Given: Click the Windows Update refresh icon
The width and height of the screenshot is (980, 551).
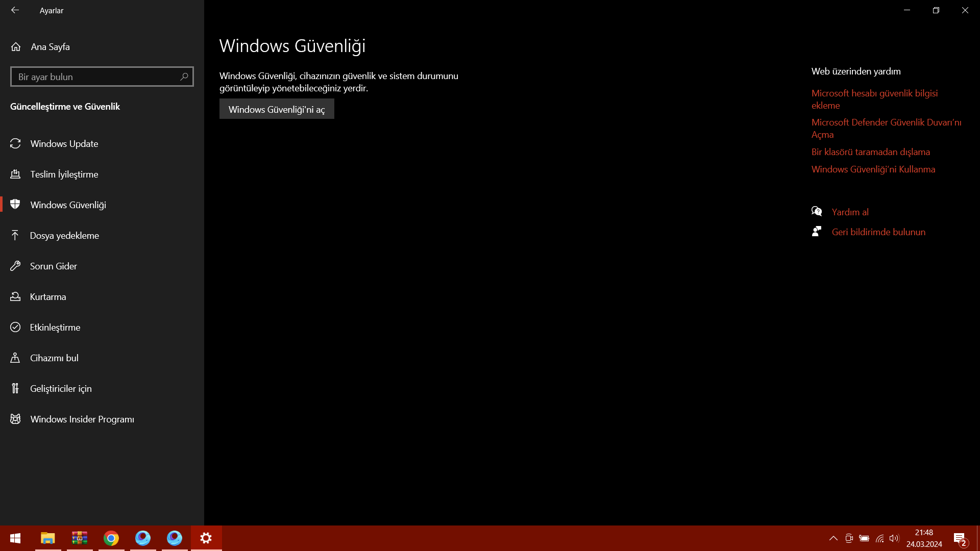Looking at the screenshot, I should pyautogui.click(x=15, y=144).
